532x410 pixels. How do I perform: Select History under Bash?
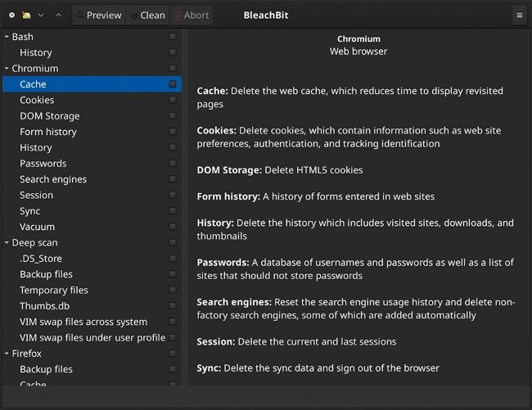[x=36, y=52]
